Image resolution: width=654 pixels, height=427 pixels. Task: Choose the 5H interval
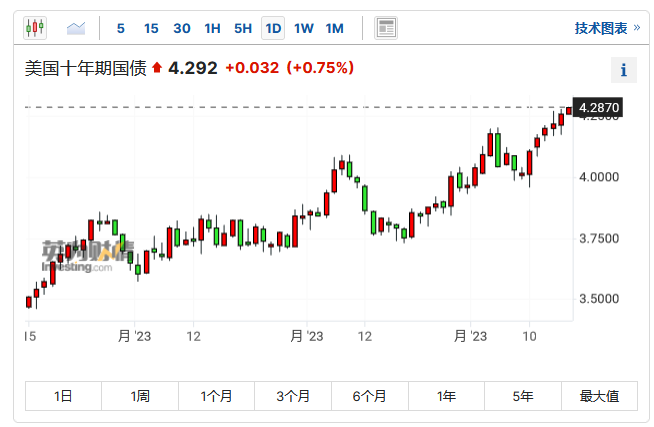(x=243, y=28)
